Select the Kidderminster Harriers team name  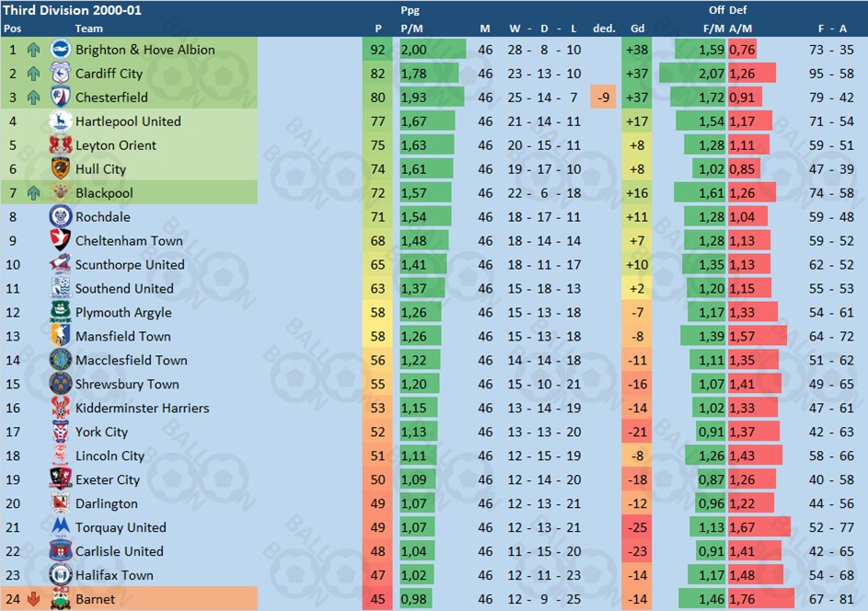[x=142, y=409]
